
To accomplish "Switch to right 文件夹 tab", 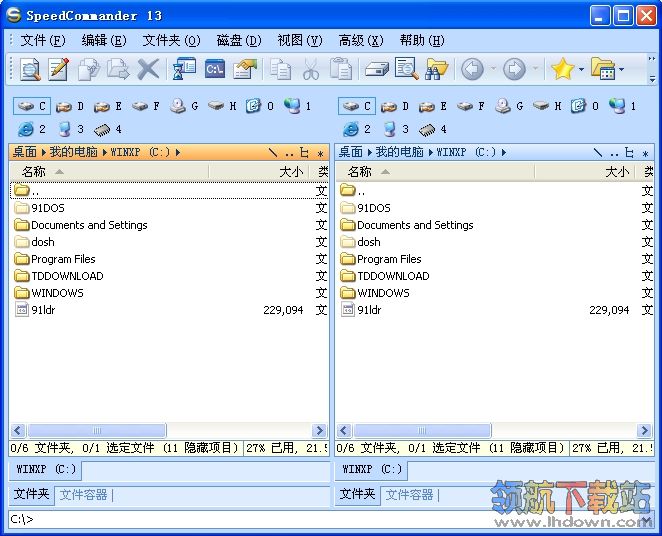I will tap(357, 494).
